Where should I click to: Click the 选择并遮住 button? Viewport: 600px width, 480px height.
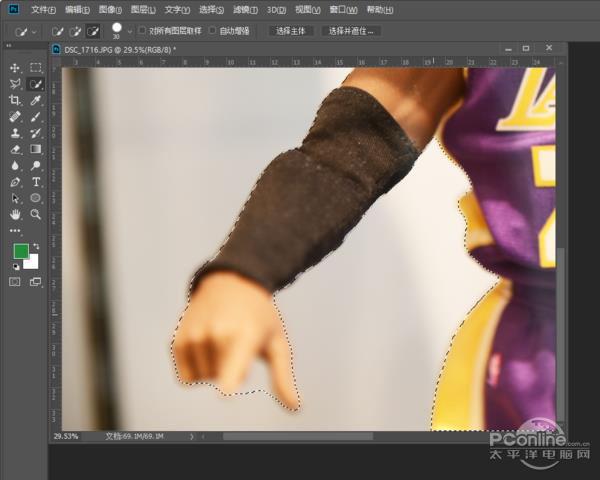point(352,31)
